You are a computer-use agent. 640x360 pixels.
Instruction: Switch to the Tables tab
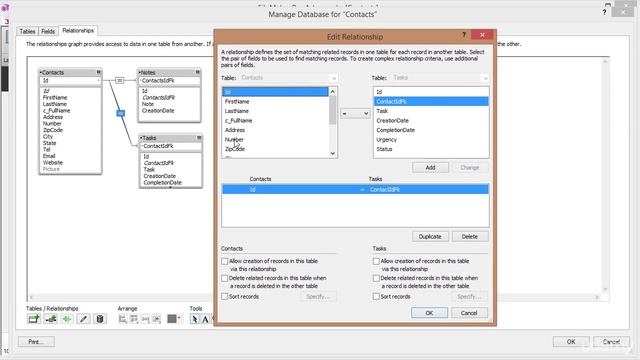(x=27, y=31)
